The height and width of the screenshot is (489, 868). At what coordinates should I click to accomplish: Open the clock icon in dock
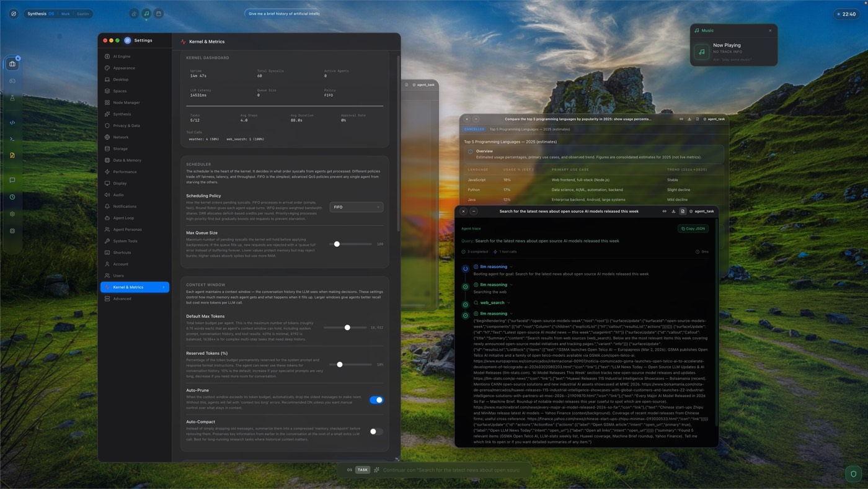(x=12, y=197)
